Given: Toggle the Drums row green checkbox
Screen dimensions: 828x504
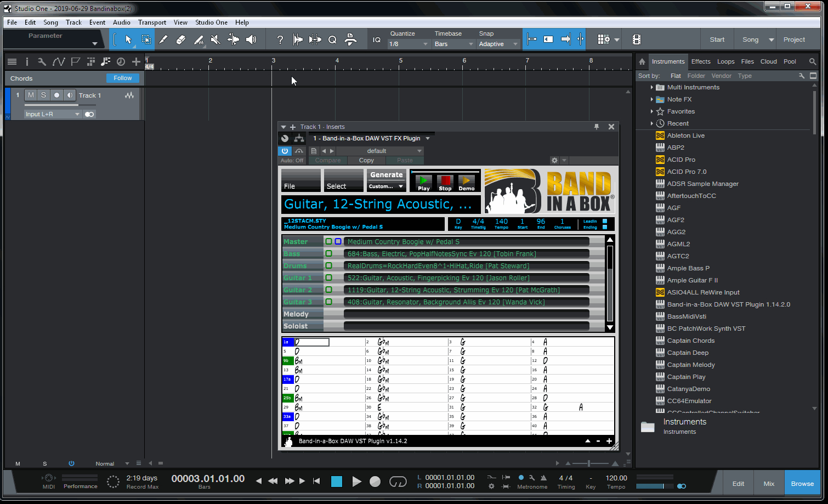Looking at the screenshot, I should pos(328,265).
